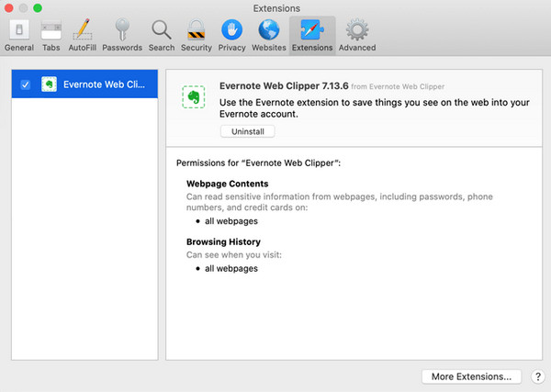Close the Extensions preferences window

coord(9,7)
